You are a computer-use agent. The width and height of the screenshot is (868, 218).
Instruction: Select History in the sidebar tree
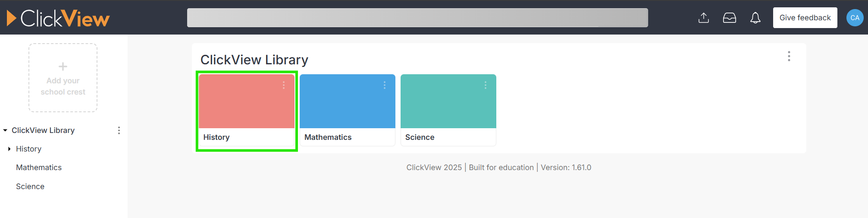pos(28,149)
